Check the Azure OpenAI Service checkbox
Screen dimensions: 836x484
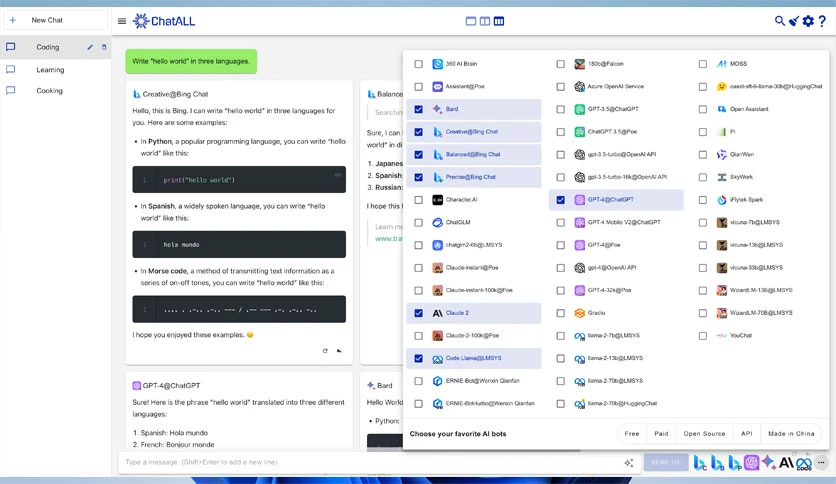pyautogui.click(x=560, y=86)
